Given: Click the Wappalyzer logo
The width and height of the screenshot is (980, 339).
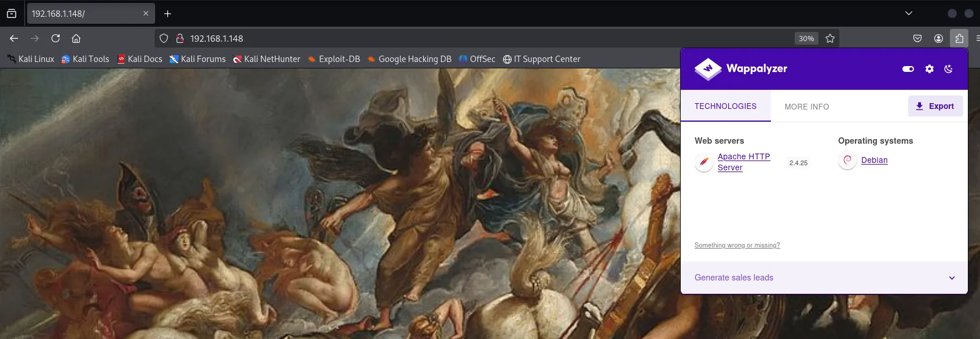Looking at the screenshot, I should point(741,68).
